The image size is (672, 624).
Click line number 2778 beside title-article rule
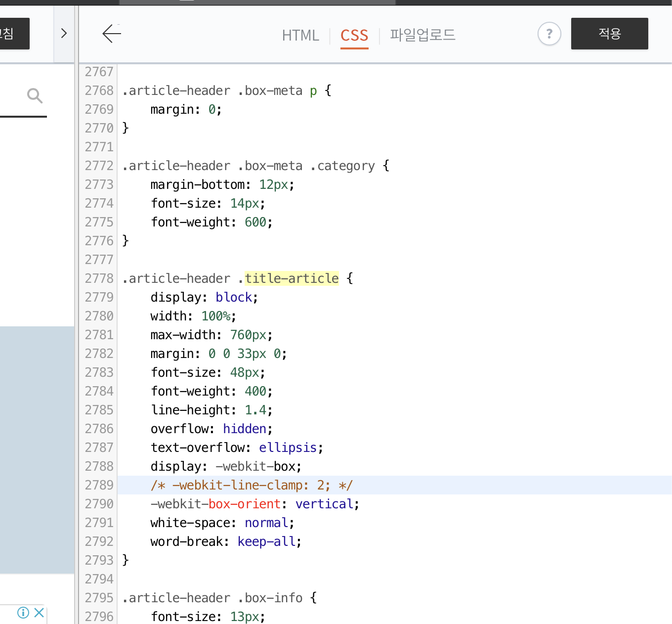(x=98, y=278)
